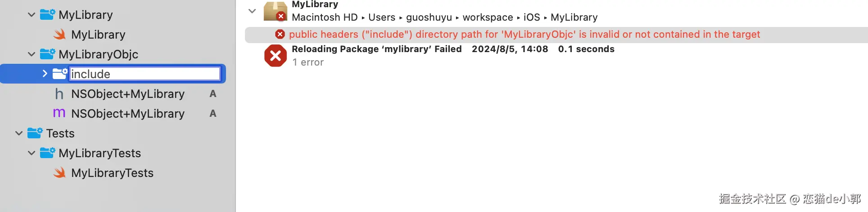Click the MyLibrary folder icon in navigator
The image size is (868, 212).
point(47,14)
